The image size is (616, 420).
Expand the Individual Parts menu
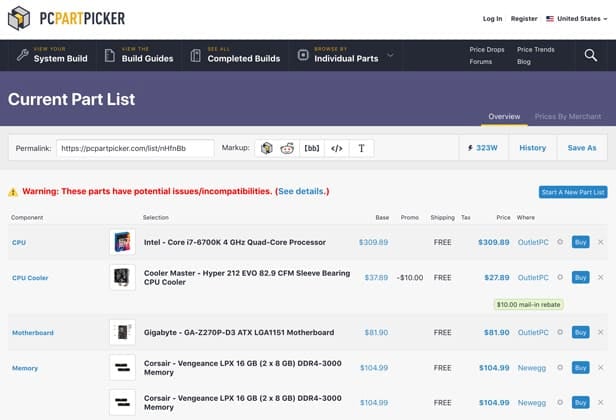(345, 55)
